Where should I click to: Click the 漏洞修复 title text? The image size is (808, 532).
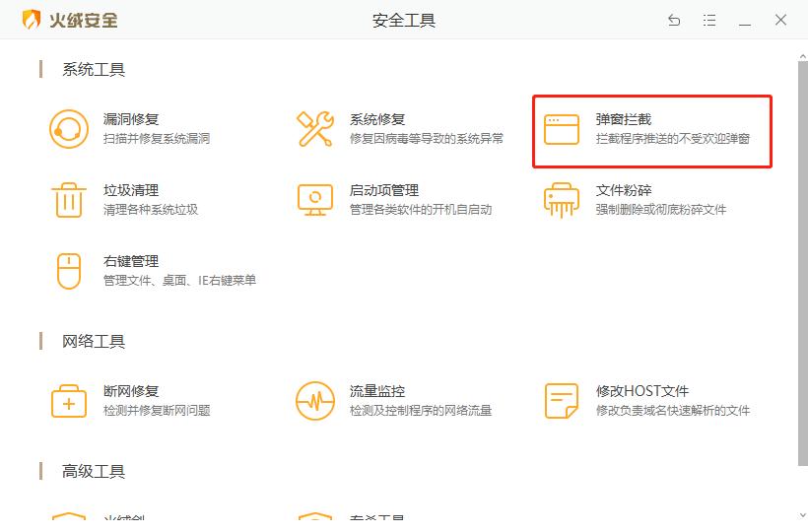tap(131, 119)
